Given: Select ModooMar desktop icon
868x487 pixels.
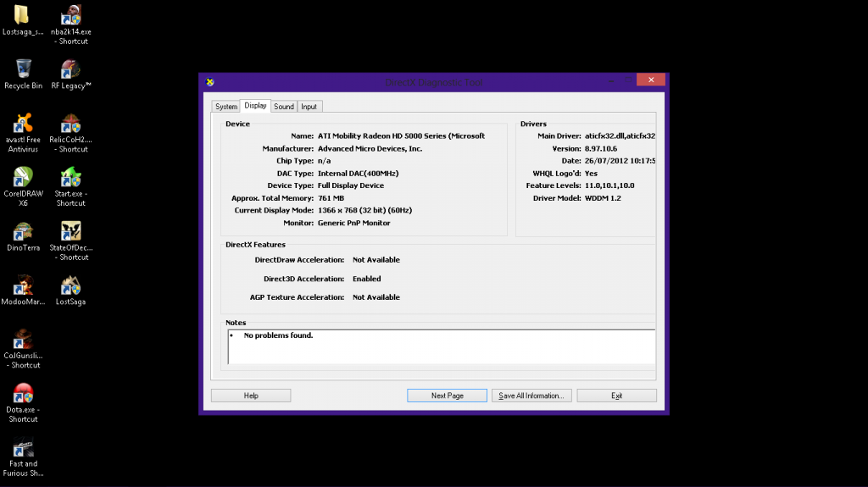Looking at the screenshot, I should (23, 285).
